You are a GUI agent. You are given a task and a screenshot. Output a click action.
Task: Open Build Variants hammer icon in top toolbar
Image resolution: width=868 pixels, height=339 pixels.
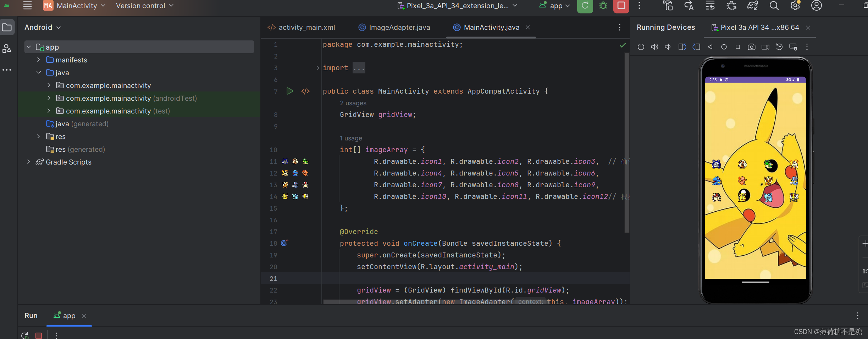pyautogui.click(x=668, y=6)
